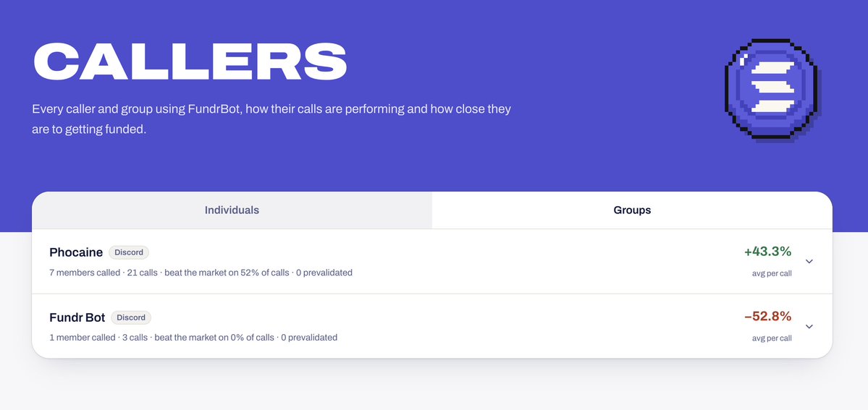Screen dimensions: 868x410
Task: Expand the Fundr Bot row chevron
Action: 809,326
